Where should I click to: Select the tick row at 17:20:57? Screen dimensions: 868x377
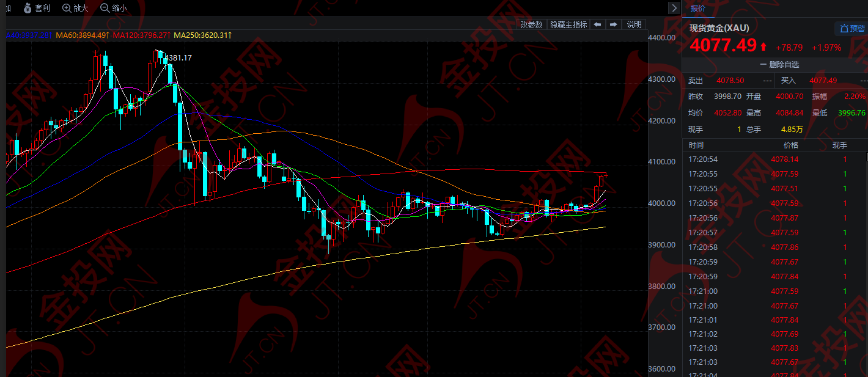click(775, 233)
